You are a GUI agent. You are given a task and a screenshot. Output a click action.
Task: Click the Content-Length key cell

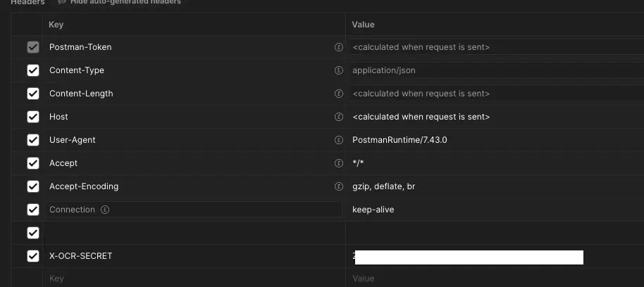tap(194, 94)
